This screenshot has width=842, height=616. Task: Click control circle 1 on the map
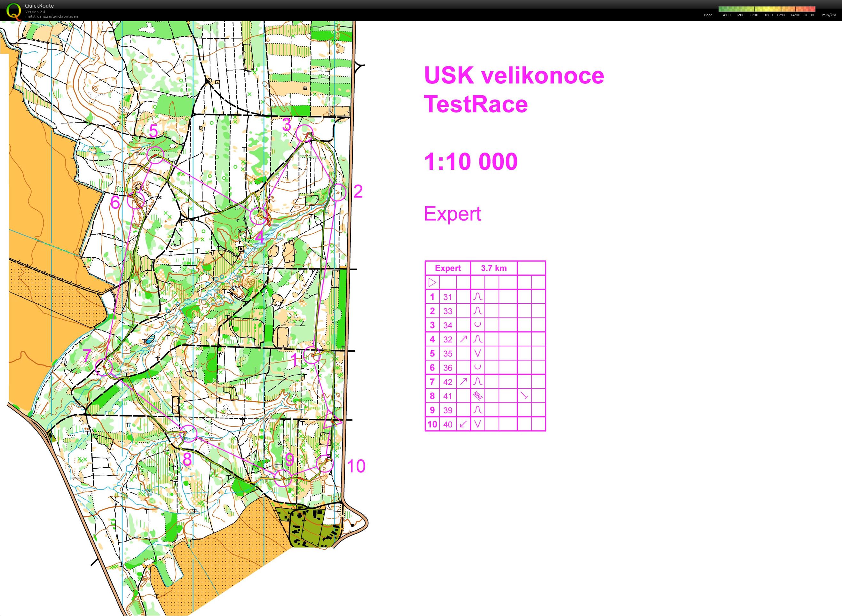click(x=311, y=355)
